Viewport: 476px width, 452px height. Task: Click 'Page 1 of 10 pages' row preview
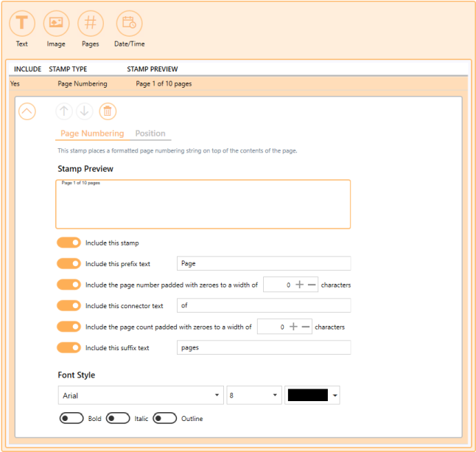coord(164,84)
